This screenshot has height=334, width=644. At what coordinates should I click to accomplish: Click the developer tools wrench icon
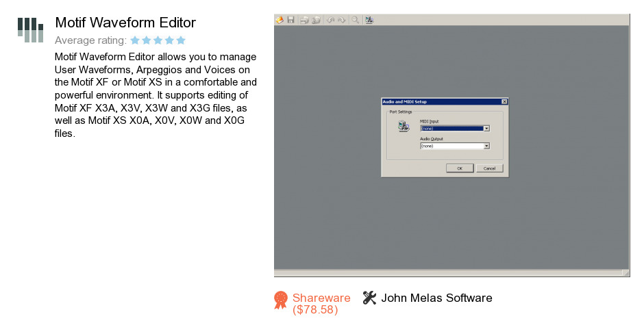coord(369,298)
